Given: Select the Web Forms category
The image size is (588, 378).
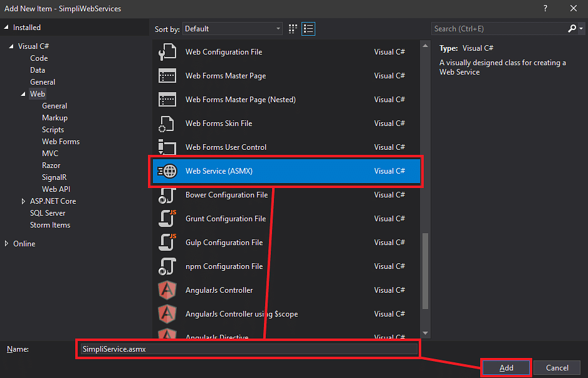Looking at the screenshot, I should click(61, 142).
